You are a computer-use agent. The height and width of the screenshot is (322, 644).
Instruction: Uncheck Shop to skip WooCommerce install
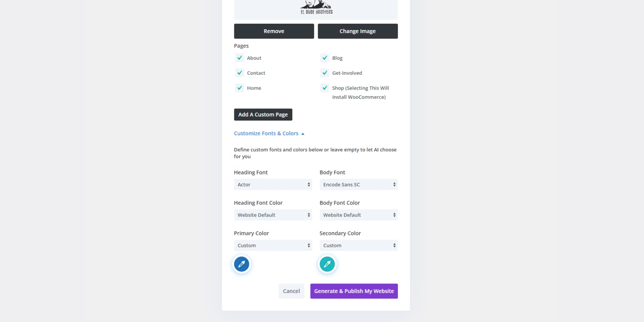coord(325,88)
